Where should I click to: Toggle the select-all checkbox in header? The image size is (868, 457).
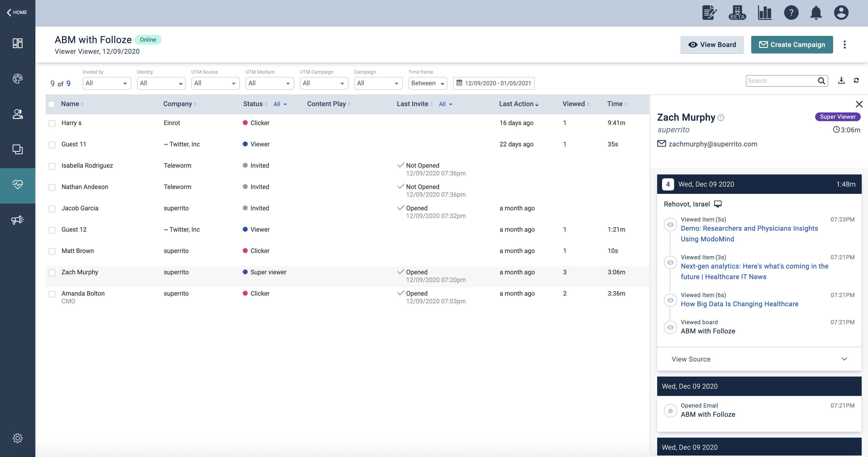tap(52, 104)
